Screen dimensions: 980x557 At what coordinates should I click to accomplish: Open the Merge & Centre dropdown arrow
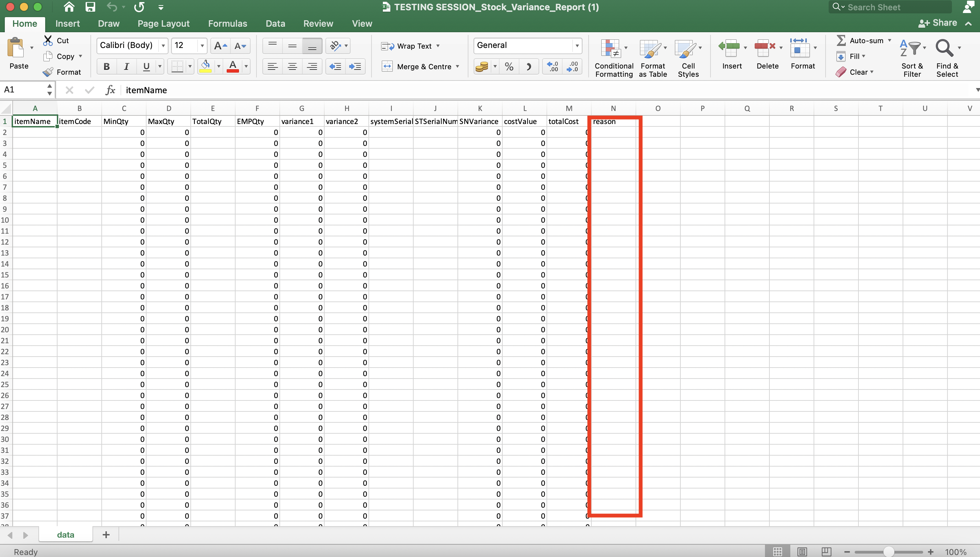(457, 66)
